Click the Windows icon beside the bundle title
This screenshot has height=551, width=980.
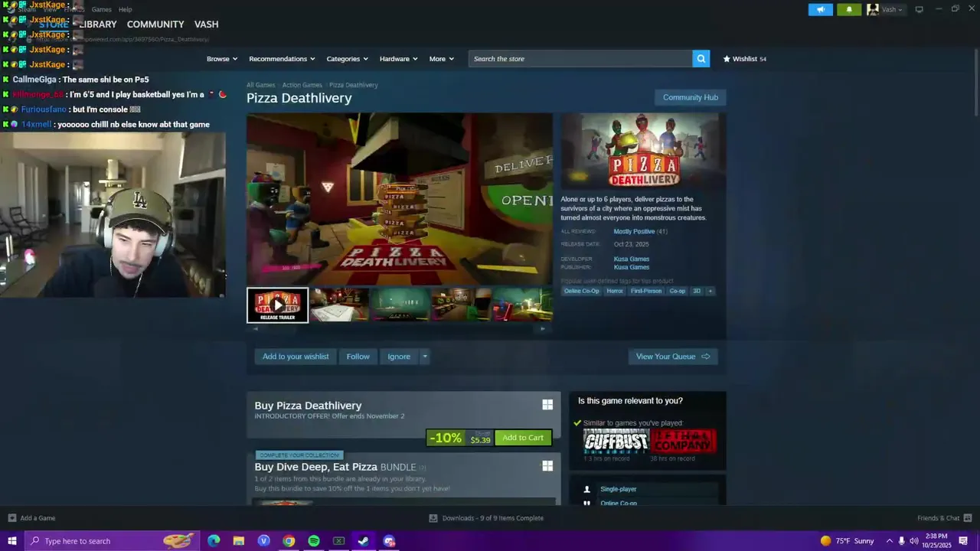[547, 465]
